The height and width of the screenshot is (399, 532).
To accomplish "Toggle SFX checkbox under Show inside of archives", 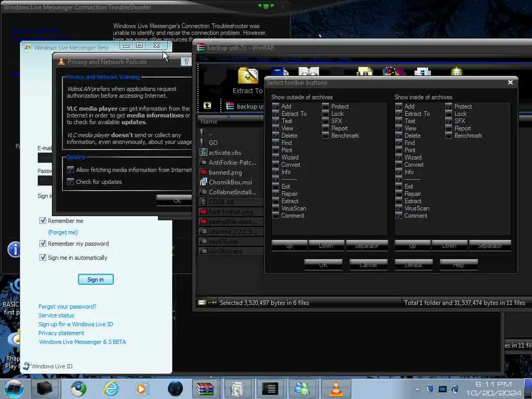I will (448, 121).
